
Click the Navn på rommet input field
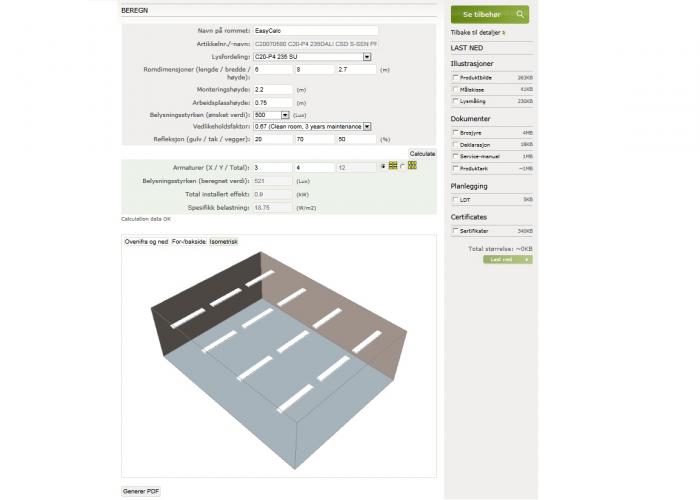[x=315, y=32]
